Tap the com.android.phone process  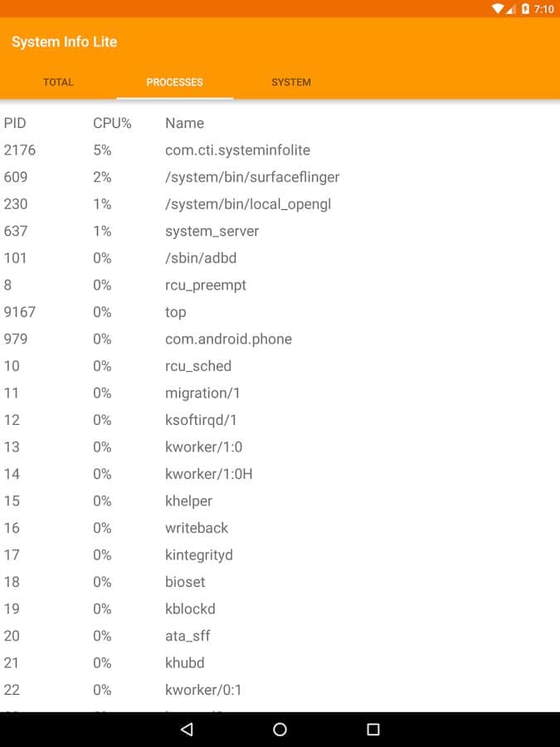[228, 339]
